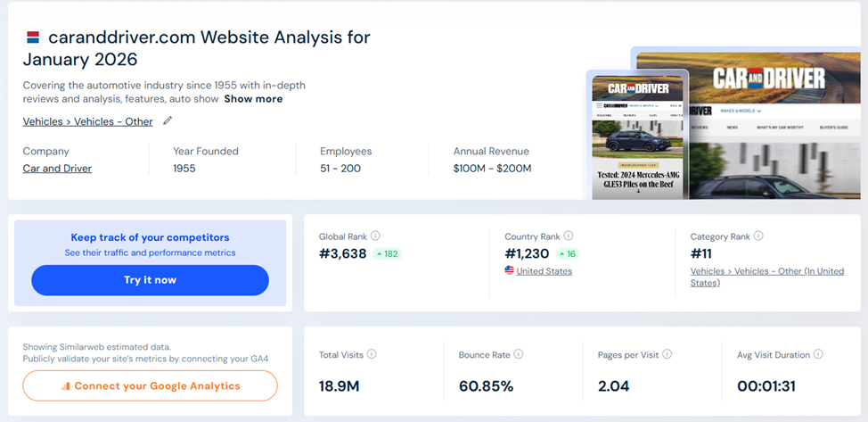Click the caranddriver.com Website Analysis title
The width and height of the screenshot is (868, 422).
[197, 47]
